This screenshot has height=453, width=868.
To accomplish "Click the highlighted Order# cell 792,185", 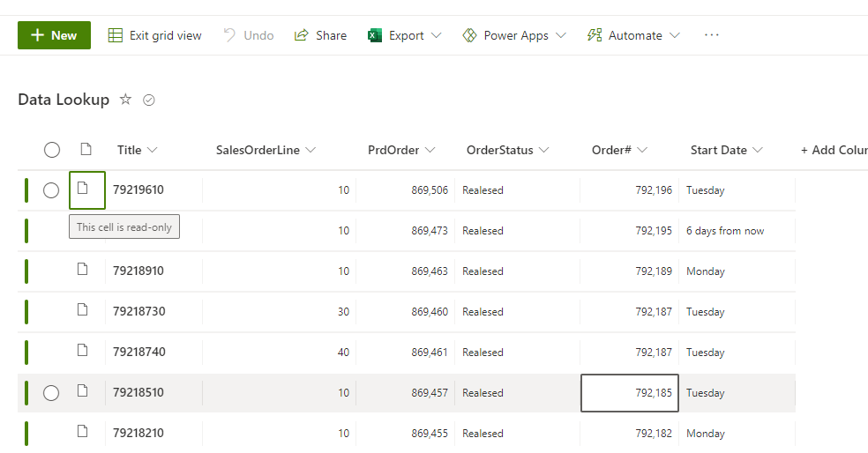I will tap(630, 393).
